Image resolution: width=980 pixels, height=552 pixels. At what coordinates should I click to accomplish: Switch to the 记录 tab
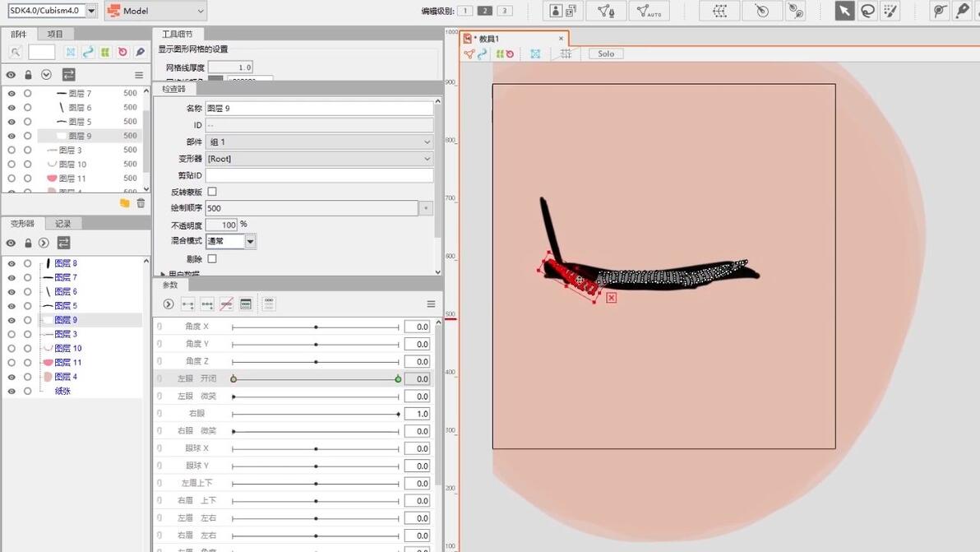[62, 223]
